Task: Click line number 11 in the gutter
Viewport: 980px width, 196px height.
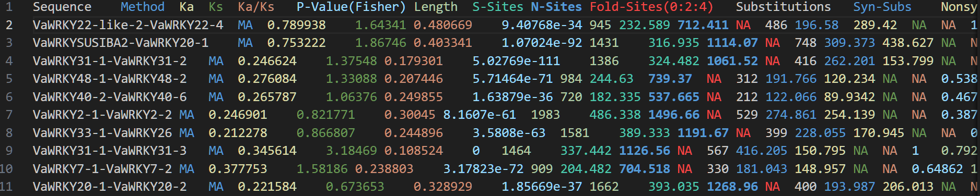Action: click(x=6, y=187)
